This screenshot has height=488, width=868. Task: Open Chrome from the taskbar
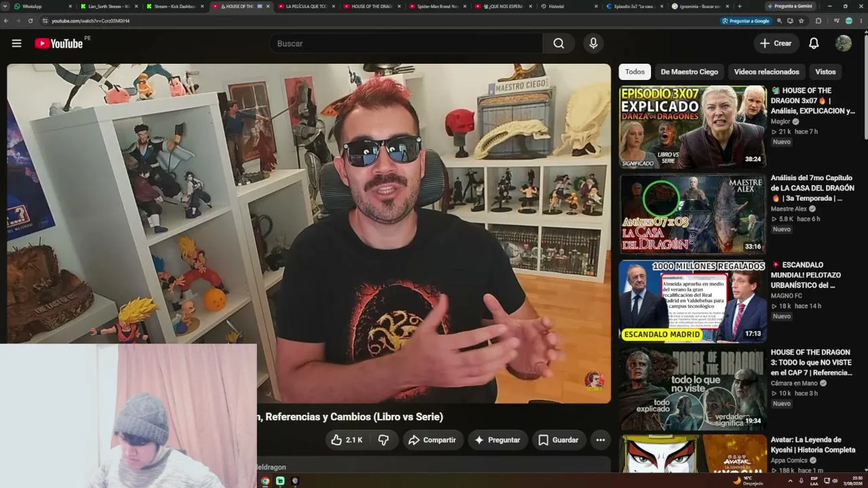265,481
